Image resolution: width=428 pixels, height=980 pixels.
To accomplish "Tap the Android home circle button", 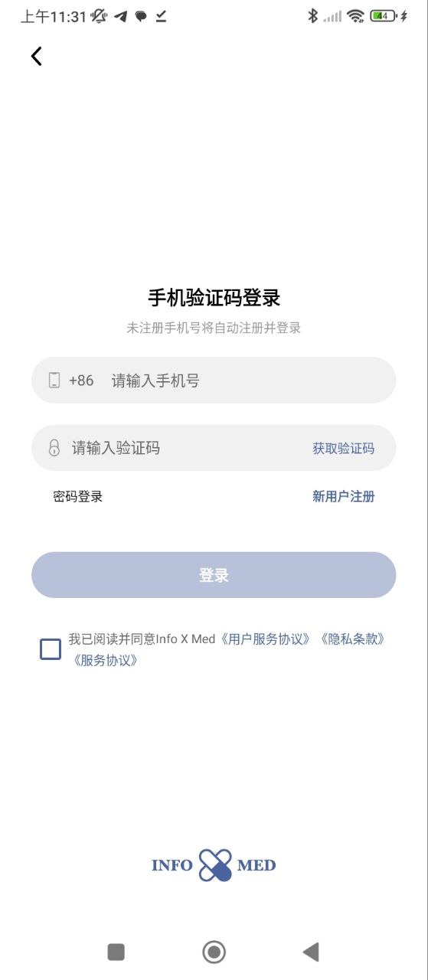I will pos(214,952).
